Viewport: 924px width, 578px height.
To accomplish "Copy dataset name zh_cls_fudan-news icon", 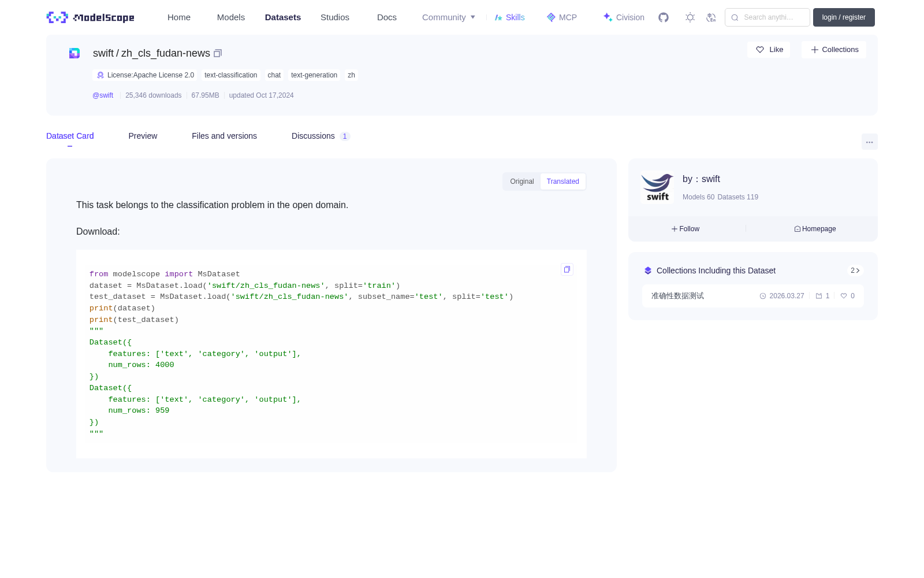I will 218,53.
